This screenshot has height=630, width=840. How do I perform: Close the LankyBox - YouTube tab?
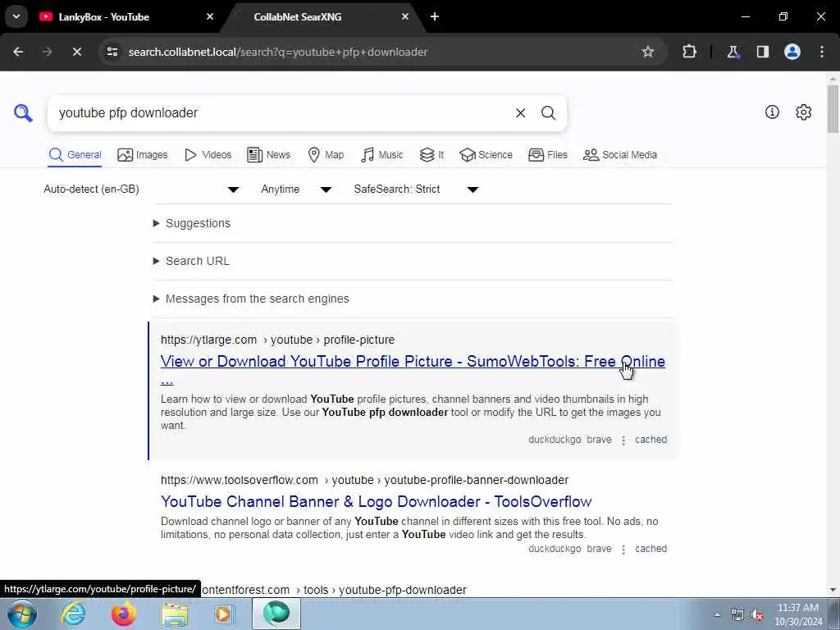(x=210, y=16)
